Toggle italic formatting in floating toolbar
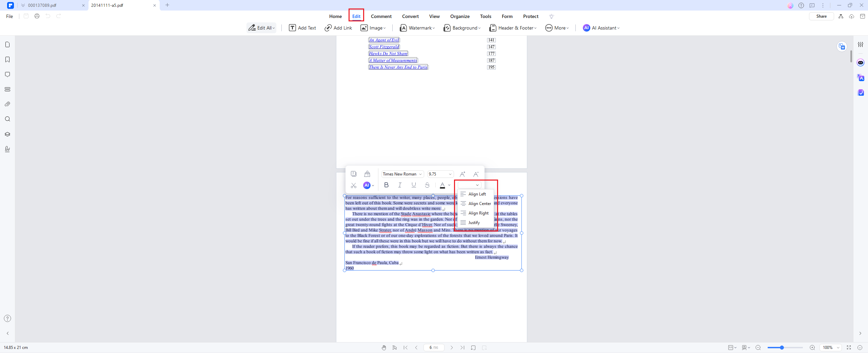This screenshot has height=353, width=868. 400,185
